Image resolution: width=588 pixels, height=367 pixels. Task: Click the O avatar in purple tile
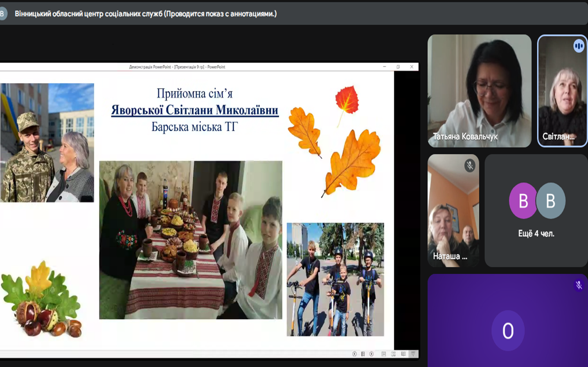(x=508, y=331)
